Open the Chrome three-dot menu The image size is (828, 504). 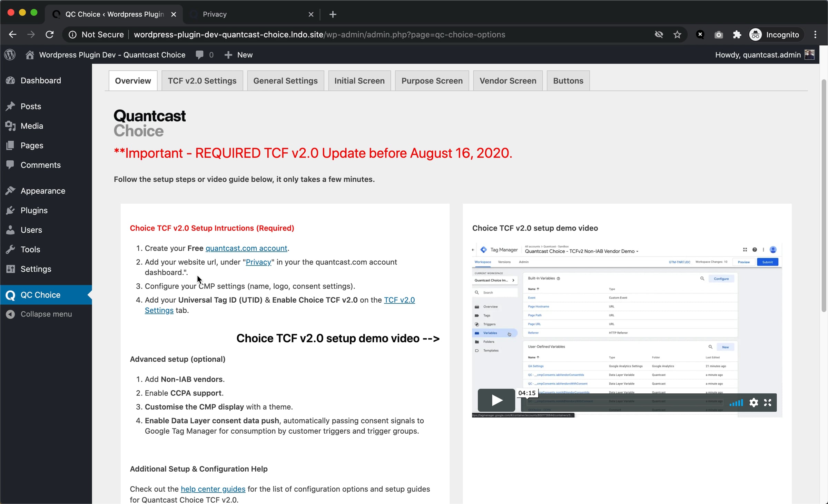point(816,34)
